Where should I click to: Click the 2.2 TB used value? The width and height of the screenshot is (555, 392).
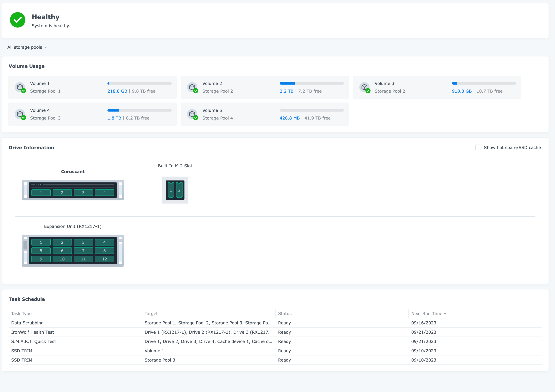(x=286, y=91)
